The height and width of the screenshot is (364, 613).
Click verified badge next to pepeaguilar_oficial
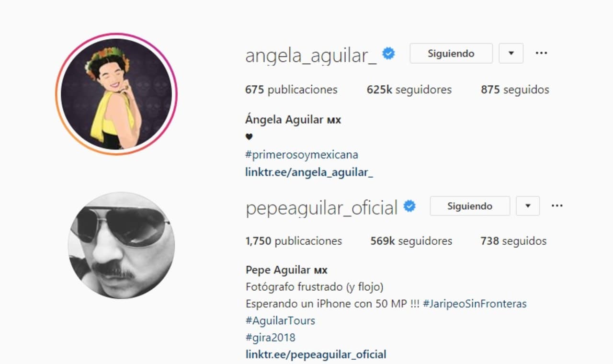[409, 206]
